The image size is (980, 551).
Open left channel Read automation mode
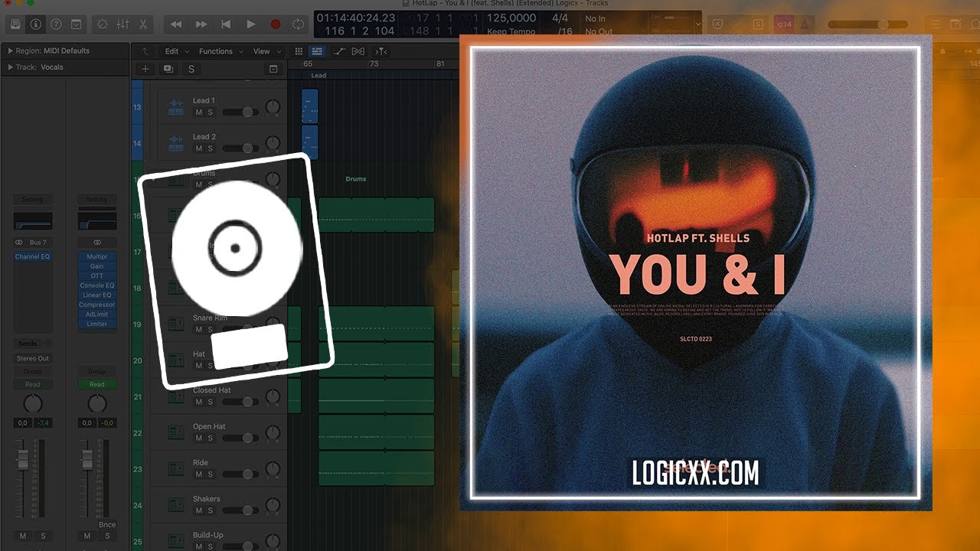tap(32, 384)
